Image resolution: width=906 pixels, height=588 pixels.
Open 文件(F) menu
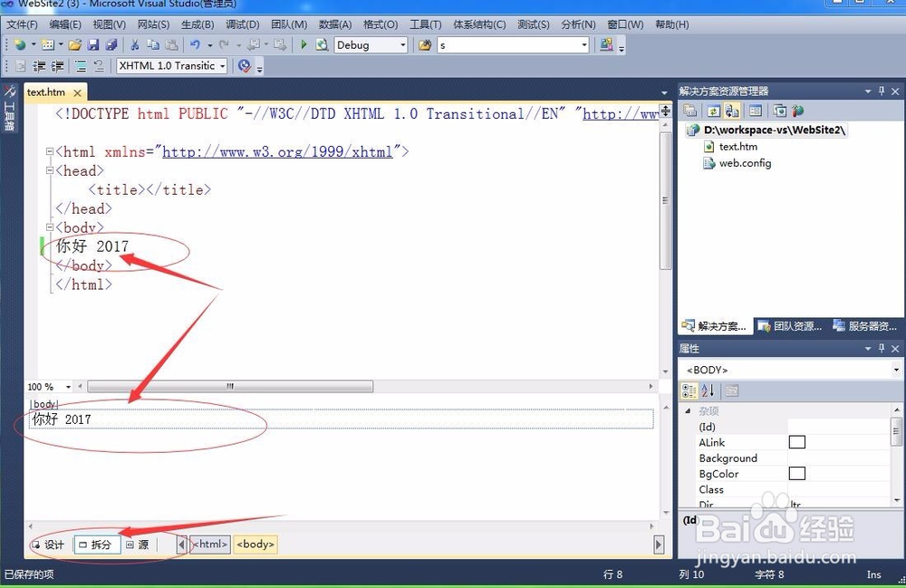tap(22, 24)
